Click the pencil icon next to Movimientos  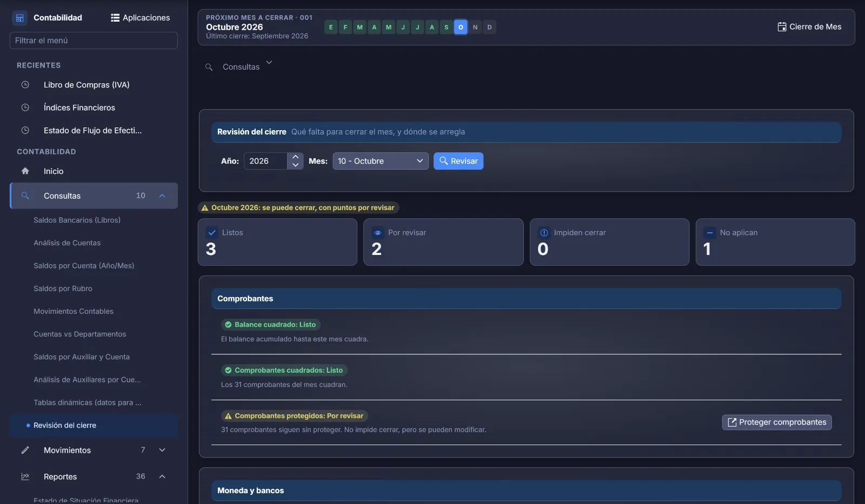[25, 450]
